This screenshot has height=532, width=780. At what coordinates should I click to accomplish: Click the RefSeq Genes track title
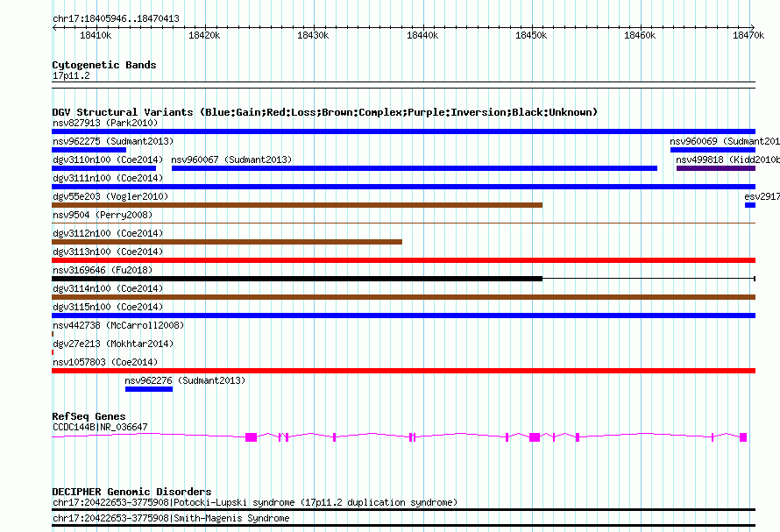(89, 416)
